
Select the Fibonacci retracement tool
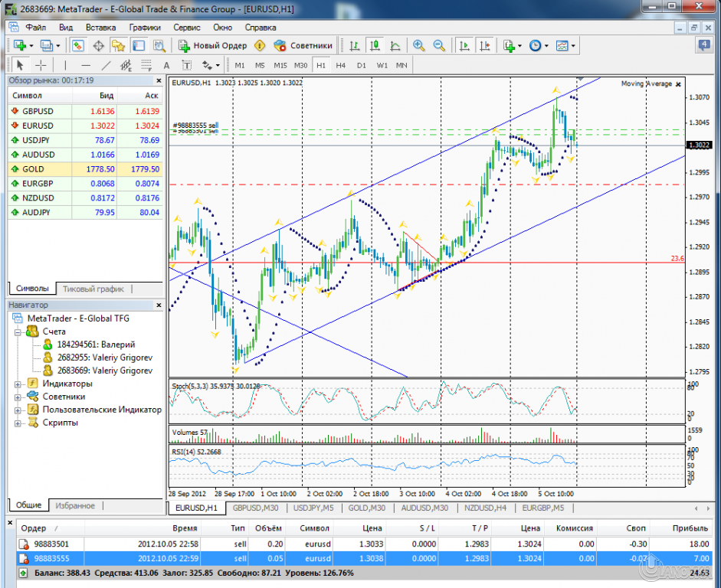coord(146,66)
